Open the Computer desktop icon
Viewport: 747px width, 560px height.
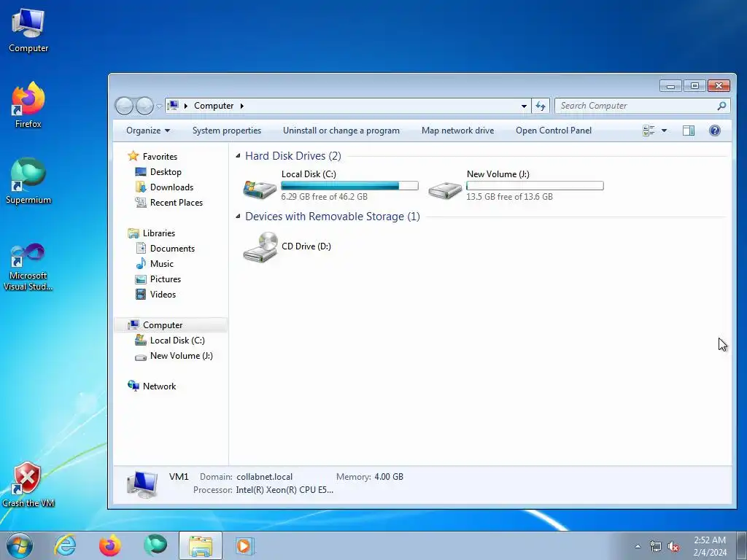tap(28, 30)
